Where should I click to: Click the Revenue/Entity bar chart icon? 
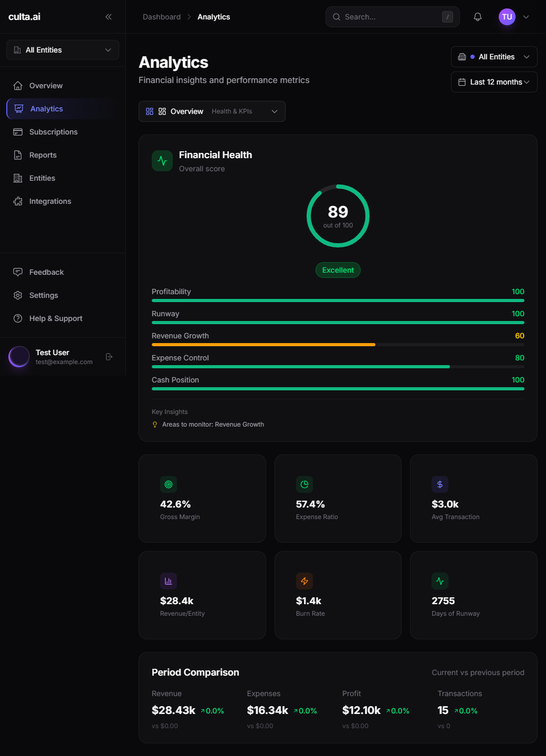click(x=168, y=581)
